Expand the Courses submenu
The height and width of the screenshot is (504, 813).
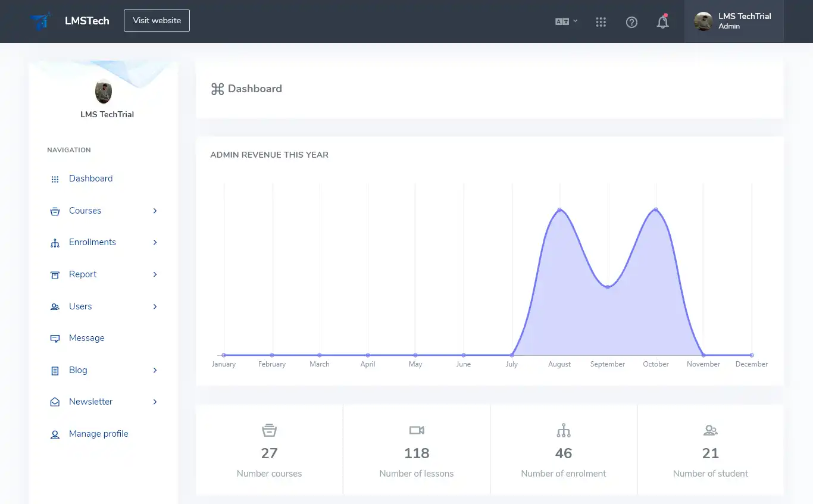click(x=155, y=211)
